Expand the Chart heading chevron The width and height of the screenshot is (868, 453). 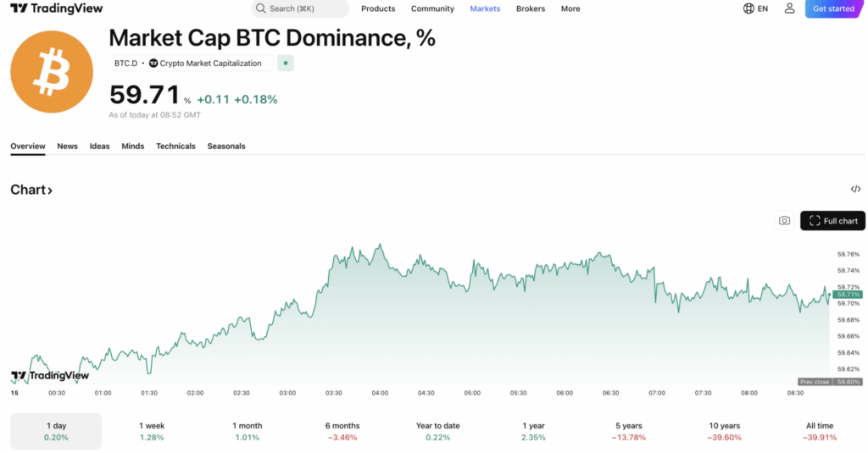pyautogui.click(x=50, y=191)
